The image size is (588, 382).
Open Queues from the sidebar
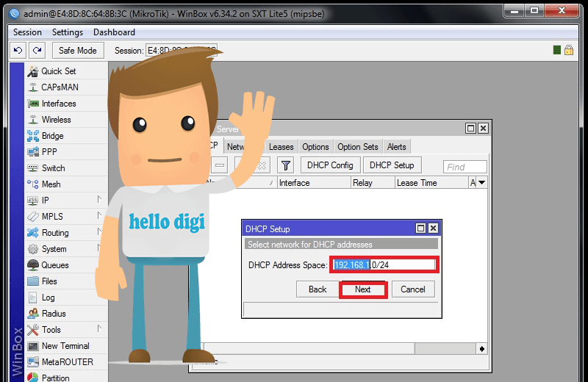tap(54, 265)
